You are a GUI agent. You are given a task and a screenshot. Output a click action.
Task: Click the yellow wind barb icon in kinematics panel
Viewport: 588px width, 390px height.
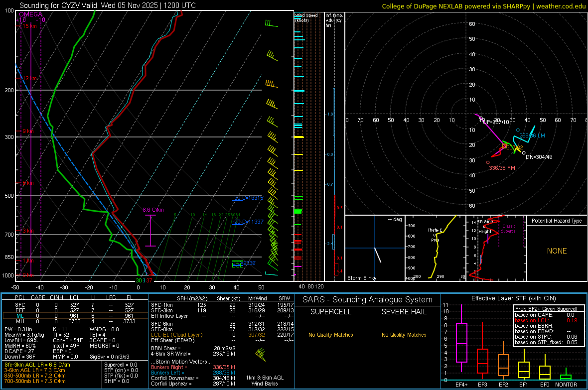click(261, 354)
